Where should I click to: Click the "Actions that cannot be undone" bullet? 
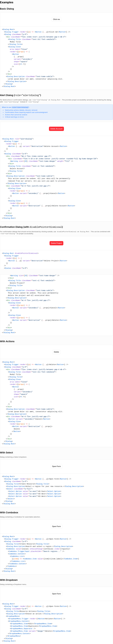point(16,115)
